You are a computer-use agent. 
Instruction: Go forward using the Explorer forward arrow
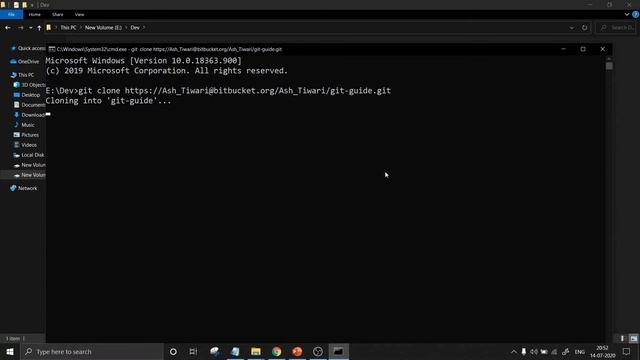(x=20, y=28)
